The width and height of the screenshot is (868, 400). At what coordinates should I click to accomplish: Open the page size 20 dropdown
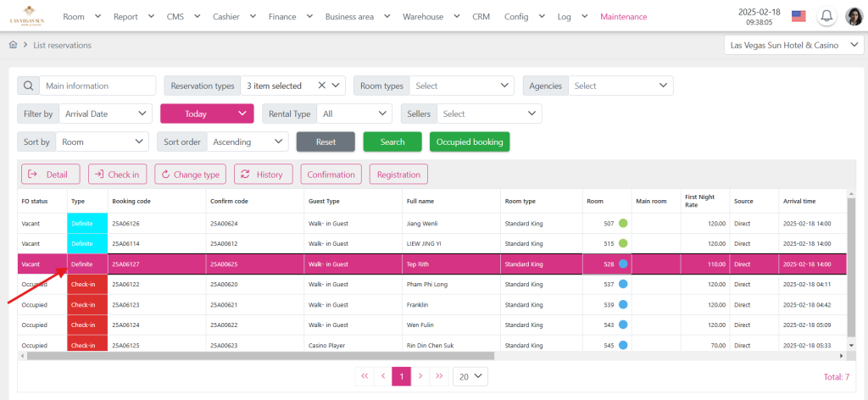point(469,375)
